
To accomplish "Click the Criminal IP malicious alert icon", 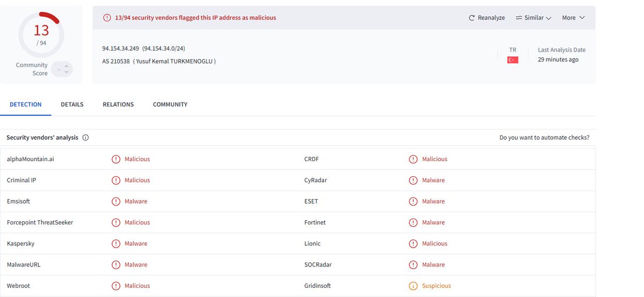I will (116, 180).
